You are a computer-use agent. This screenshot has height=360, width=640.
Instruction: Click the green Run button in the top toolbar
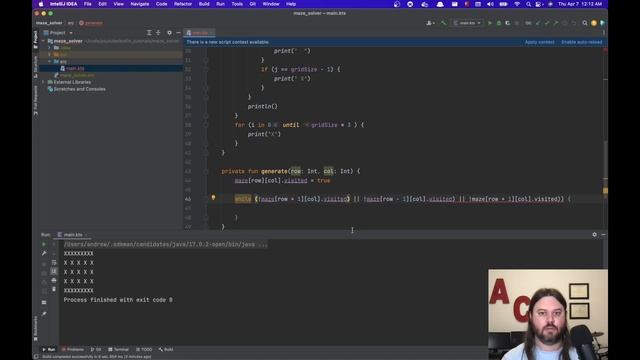click(x=490, y=23)
